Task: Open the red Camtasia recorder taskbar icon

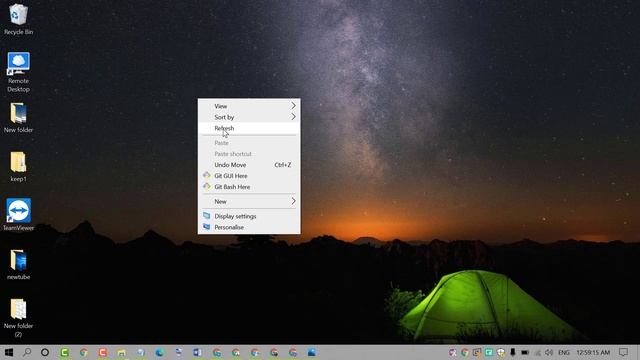Action: [x=102, y=352]
